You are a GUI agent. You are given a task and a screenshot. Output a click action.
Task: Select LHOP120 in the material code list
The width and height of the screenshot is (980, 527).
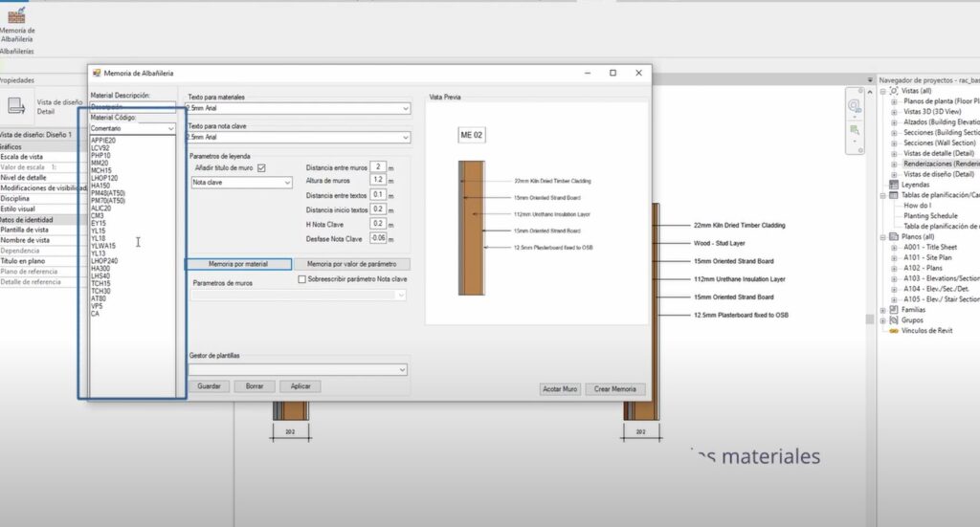pyautogui.click(x=104, y=178)
